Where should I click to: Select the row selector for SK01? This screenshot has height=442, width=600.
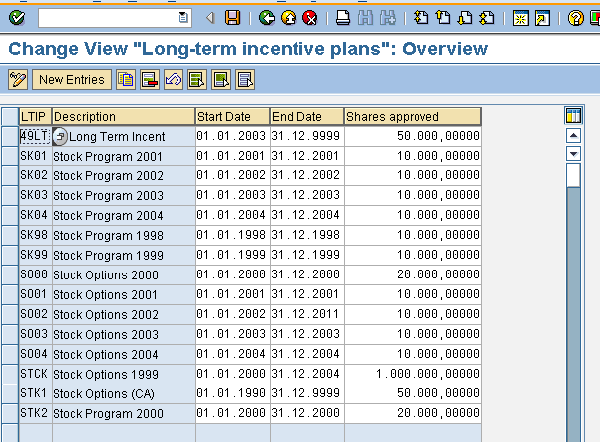(x=10, y=156)
